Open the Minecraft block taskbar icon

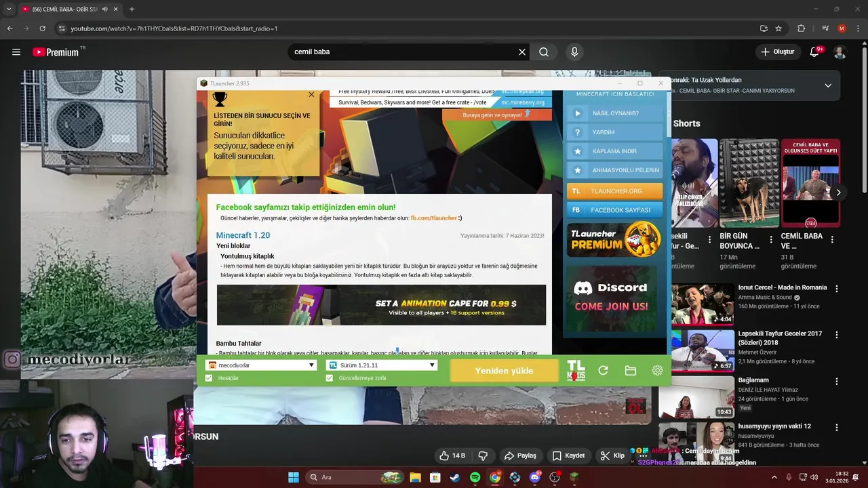pos(574,477)
